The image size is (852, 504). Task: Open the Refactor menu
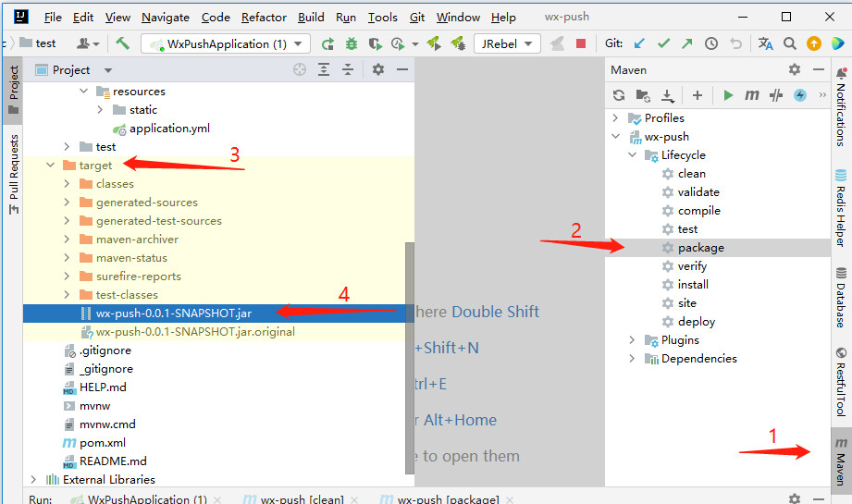pyautogui.click(x=264, y=18)
